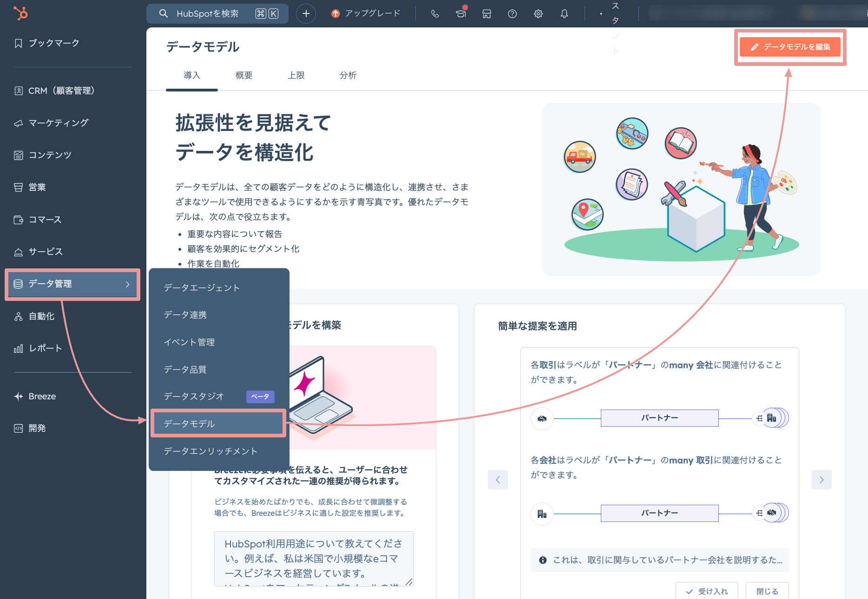Open the phone calling icon
Image resolution: width=868 pixels, height=599 pixels.
[x=435, y=14]
